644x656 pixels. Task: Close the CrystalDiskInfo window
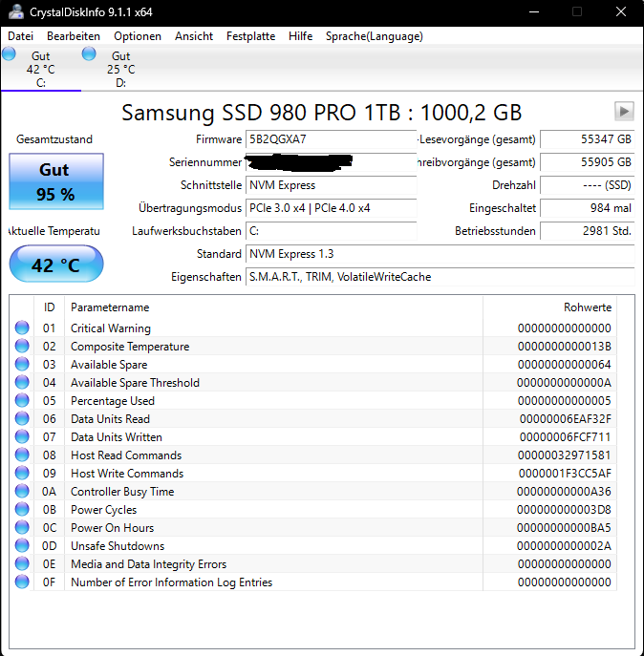pos(621,11)
